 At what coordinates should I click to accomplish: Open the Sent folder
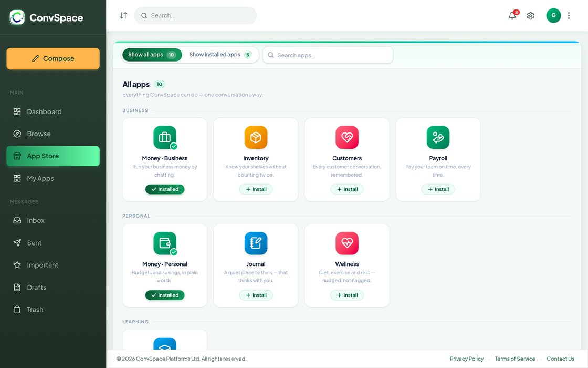point(53,243)
